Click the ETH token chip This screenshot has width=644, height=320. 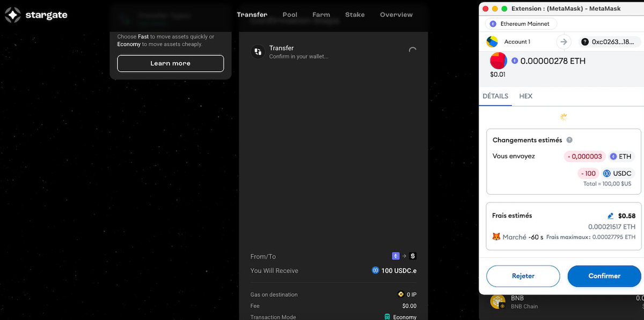click(621, 157)
